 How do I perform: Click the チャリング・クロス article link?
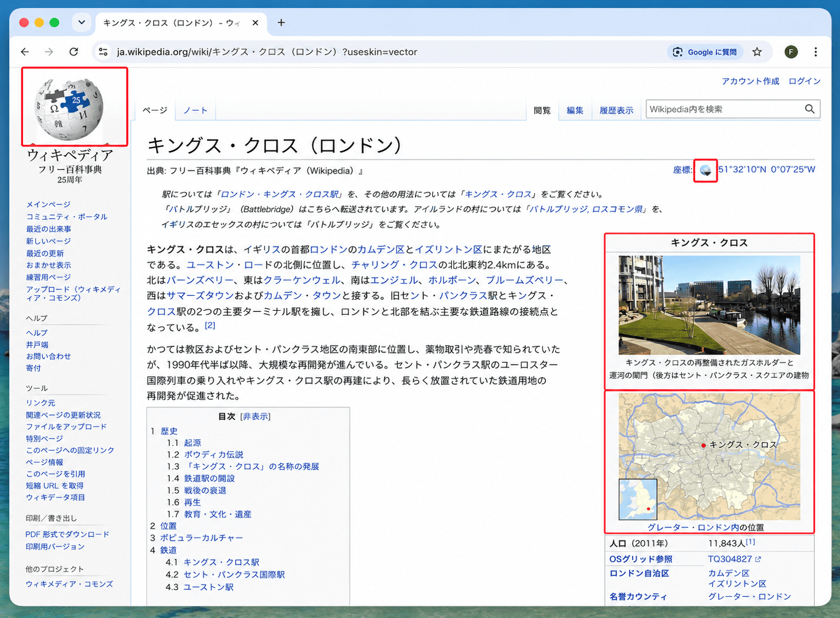point(395,265)
